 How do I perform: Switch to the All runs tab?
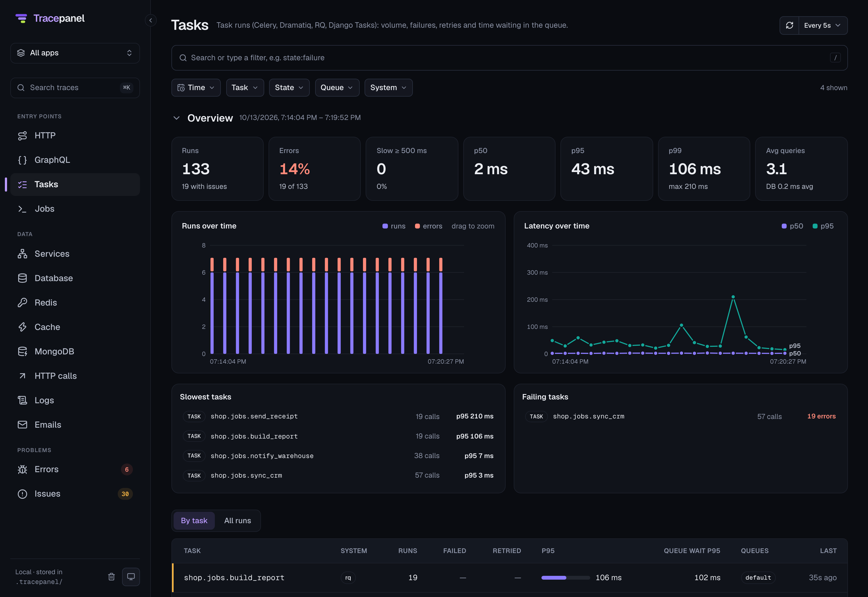[x=237, y=521]
